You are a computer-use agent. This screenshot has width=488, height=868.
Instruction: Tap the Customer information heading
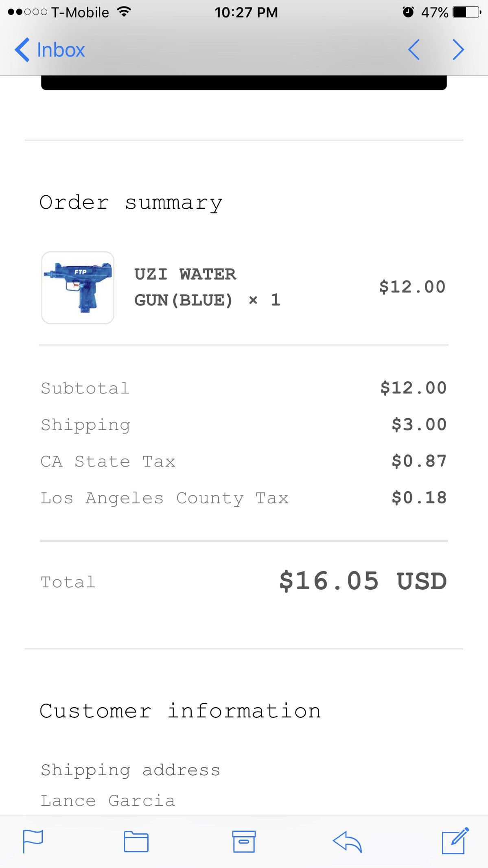coord(180,711)
